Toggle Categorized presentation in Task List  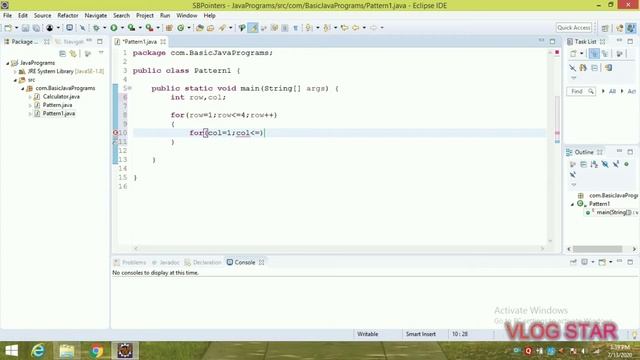pos(594,53)
